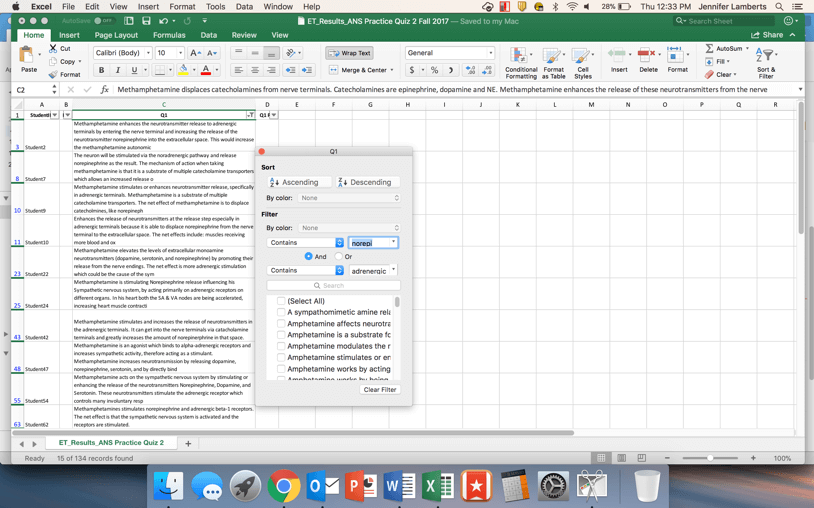Click the AutoSum sigma icon
Viewport: 814px width, 508px height.
[x=709, y=48]
